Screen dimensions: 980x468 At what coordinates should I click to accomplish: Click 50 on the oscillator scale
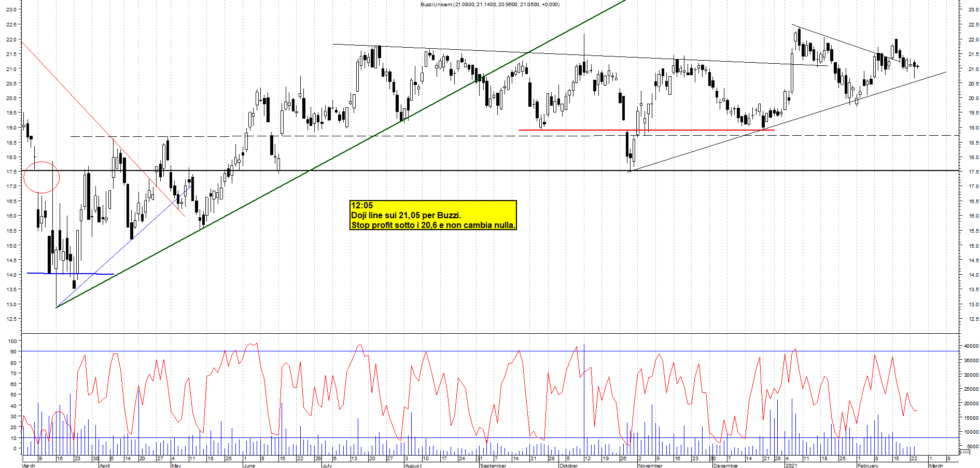pyautogui.click(x=13, y=395)
